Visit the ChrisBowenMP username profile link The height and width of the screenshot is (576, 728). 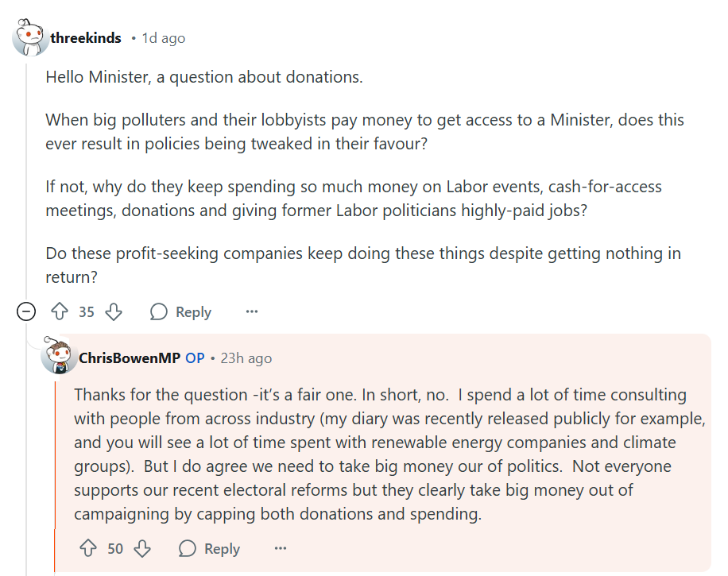130,358
